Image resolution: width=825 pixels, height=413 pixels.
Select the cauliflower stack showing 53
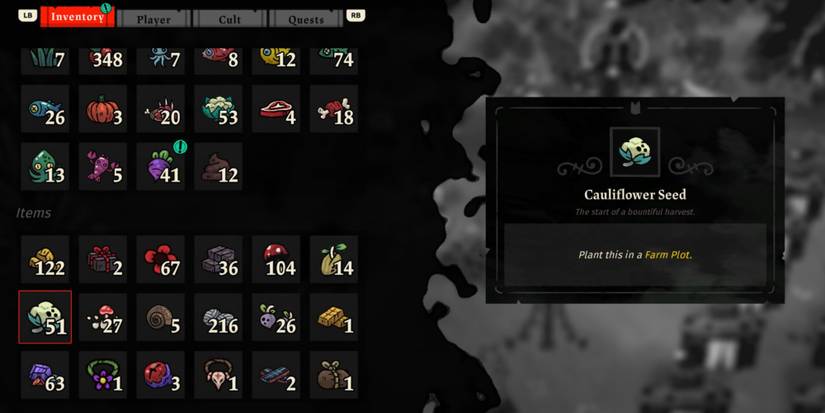(218, 109)
